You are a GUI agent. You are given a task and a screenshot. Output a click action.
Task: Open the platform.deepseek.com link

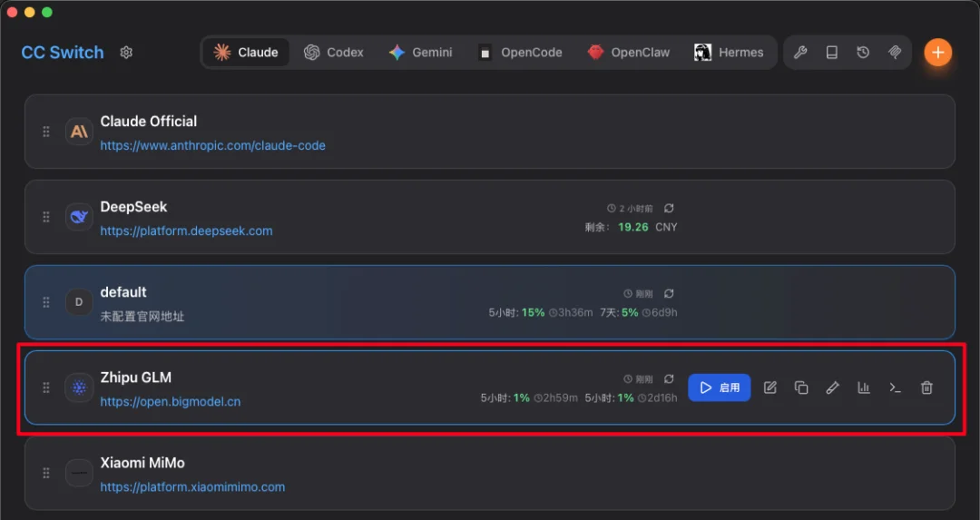click(x=186, y=231)
